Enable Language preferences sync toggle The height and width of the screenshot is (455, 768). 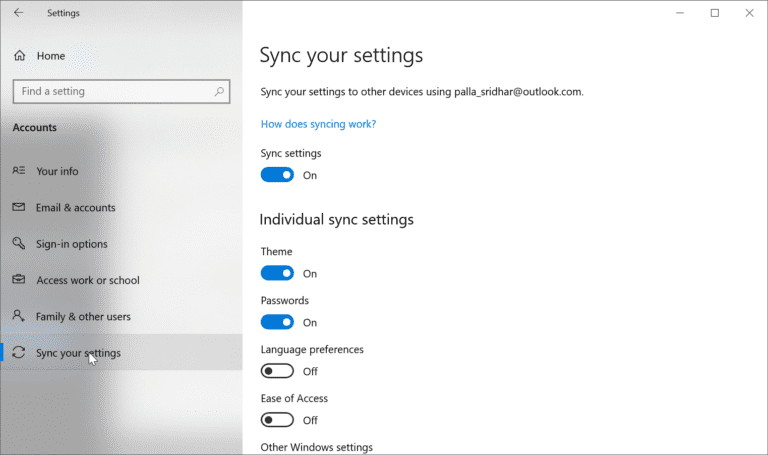(x=277, y=371)
